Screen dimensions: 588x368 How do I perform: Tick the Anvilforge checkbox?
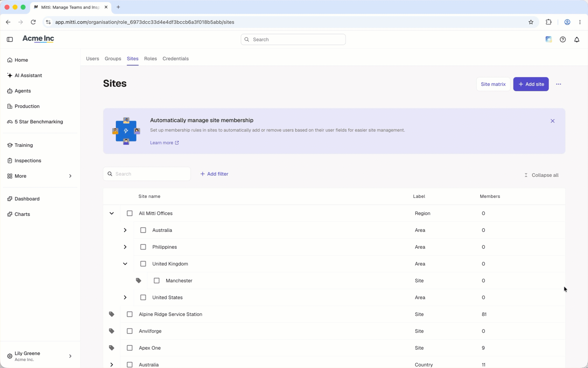[x=130, y=331]
